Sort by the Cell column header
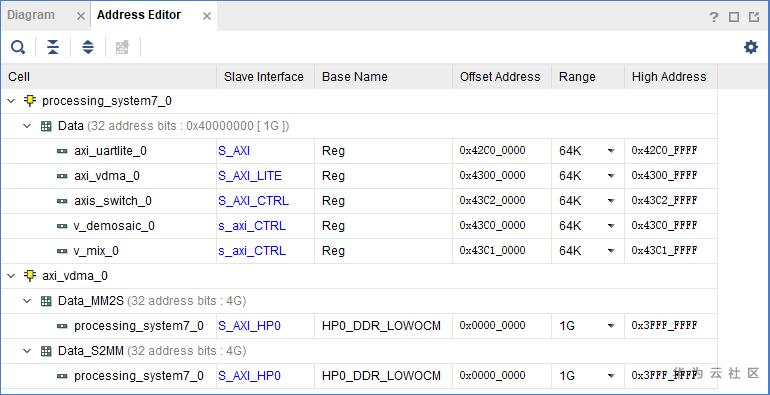770x395 pixels. (x=109, y=77)
